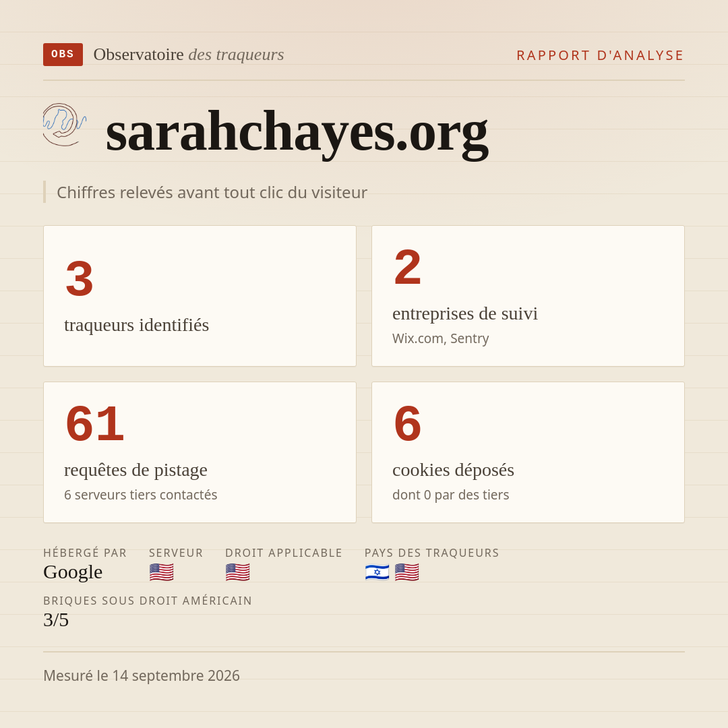Image resolution: width=728 pixels, height=728 pixels.
Task: Click the 'Hébergé par' label
Action: point(85,553)
